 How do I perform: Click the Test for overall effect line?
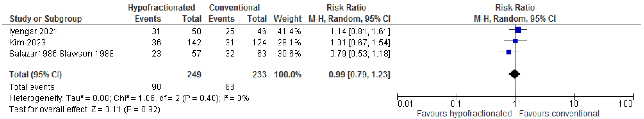point(84,109)
